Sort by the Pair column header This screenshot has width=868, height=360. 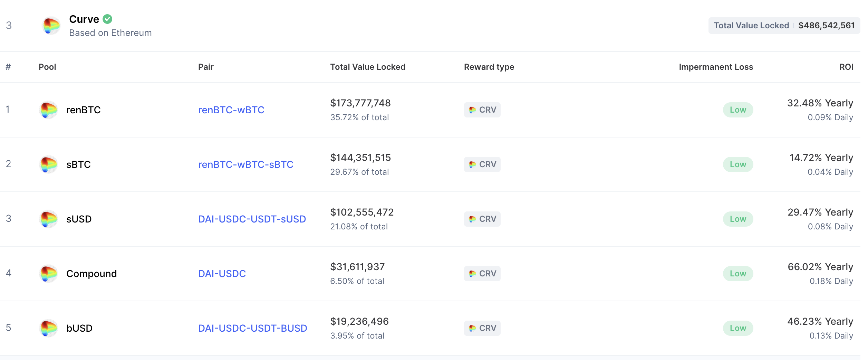pos(206,67)
